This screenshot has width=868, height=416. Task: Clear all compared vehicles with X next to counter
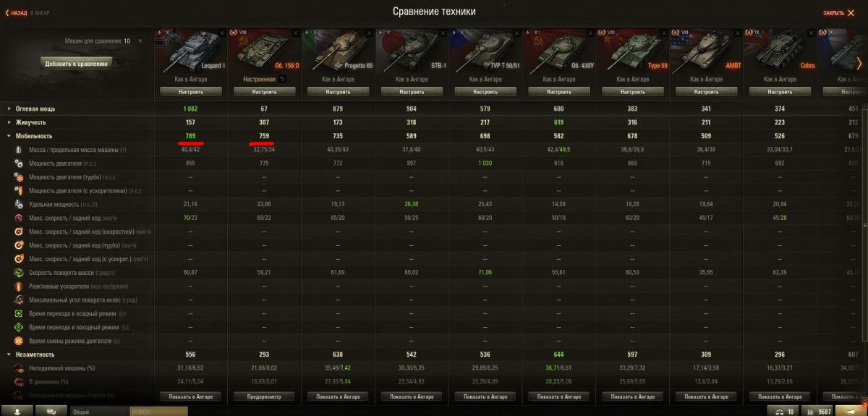click(x=140, y=41)
